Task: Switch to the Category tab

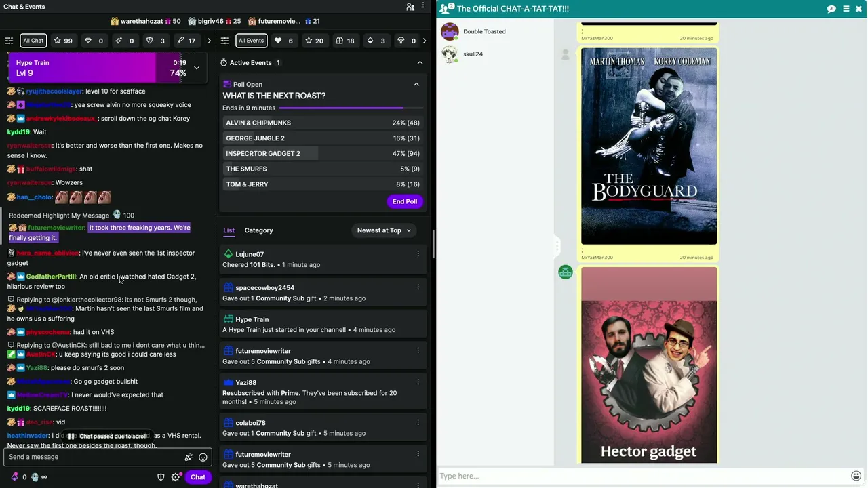Action: point(258,230)
